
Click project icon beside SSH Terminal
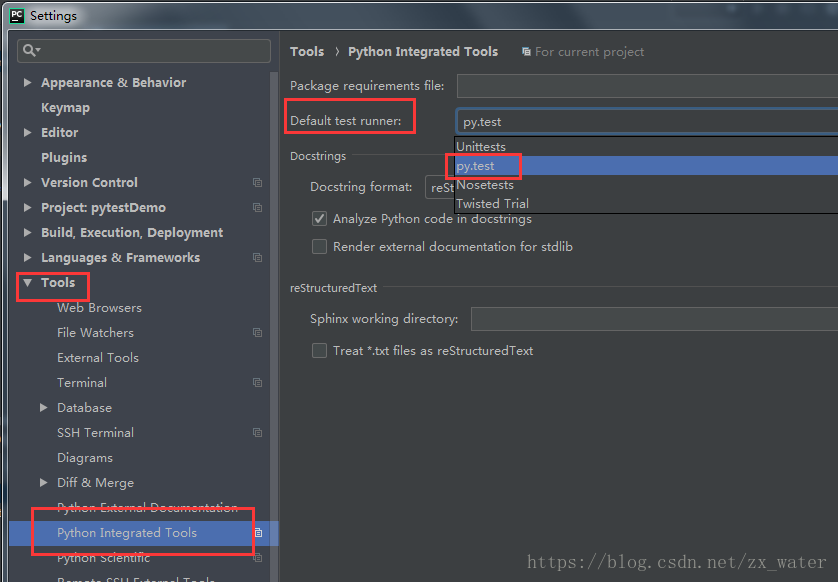[x=257, y=432]
